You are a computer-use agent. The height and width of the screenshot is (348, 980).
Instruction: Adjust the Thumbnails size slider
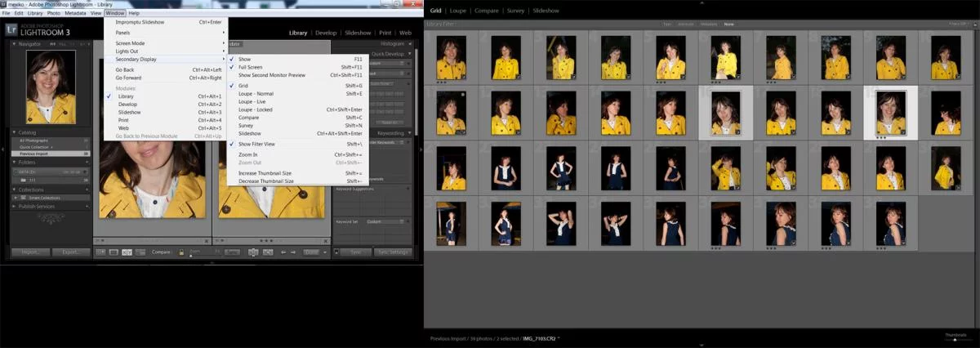pyautogui.click(x=955, y=340)
